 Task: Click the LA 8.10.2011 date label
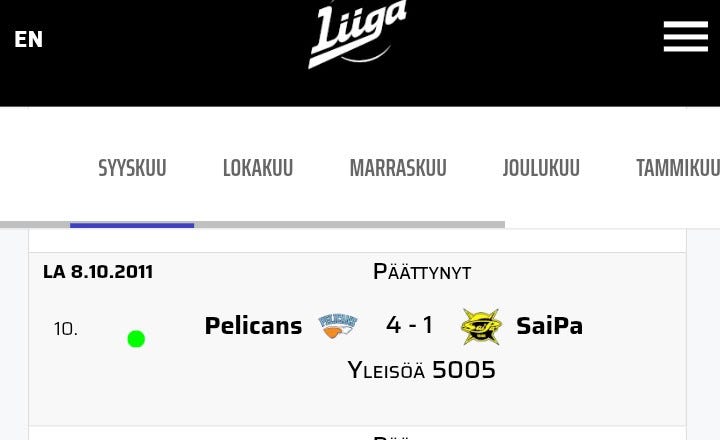pyautogui.click(x=98, y=272)
